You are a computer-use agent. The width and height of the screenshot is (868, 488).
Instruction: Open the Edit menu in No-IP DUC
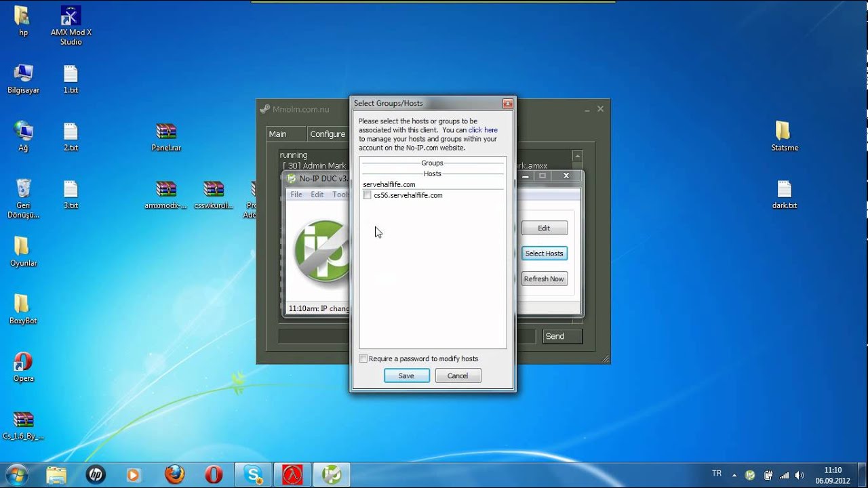click(x=317, y=195)
